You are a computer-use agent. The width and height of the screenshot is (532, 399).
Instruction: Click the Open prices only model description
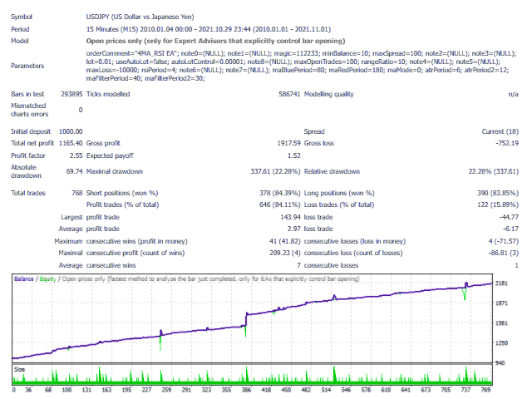215,41
